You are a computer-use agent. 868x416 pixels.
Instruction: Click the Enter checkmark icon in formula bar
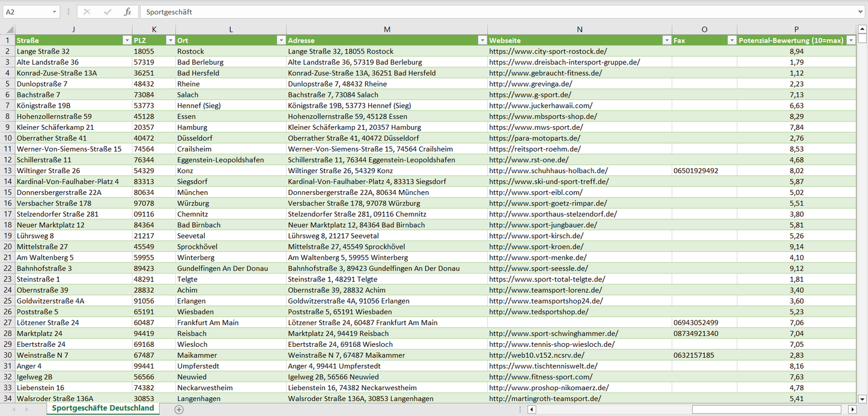click(108, 12)
